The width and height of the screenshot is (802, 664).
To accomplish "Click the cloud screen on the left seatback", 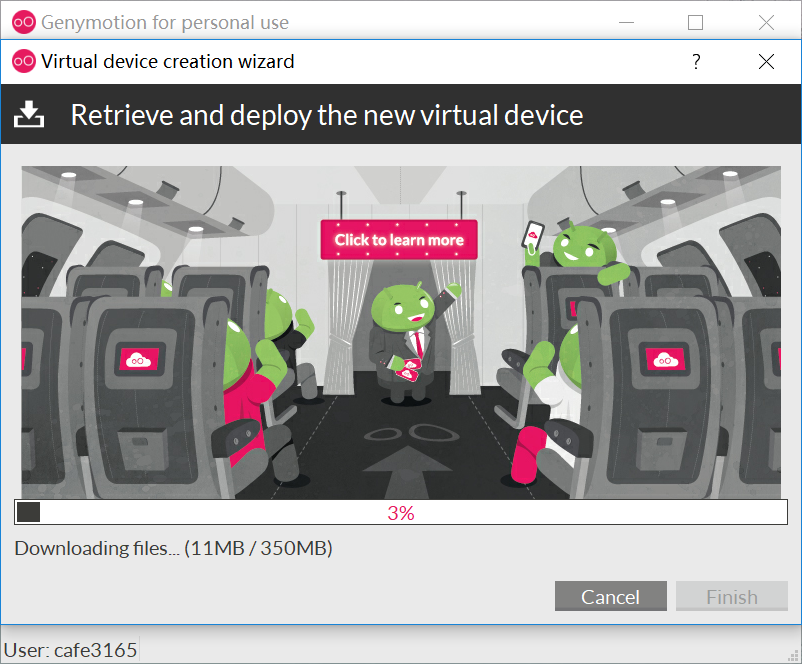I will 139,359.
